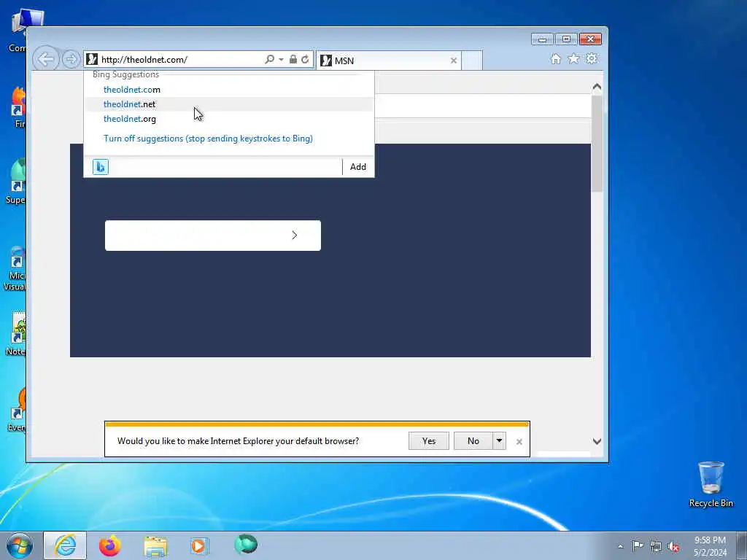Select the Microsoft Visual desktop shortcut
This screenshot has width=747, height=560.
tap(16, 268)
